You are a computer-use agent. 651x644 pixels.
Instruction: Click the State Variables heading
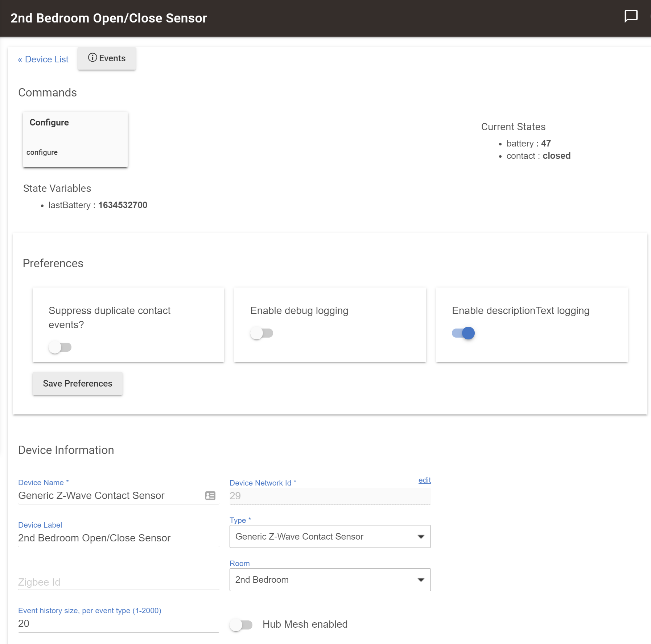click(x=57, y=189)
